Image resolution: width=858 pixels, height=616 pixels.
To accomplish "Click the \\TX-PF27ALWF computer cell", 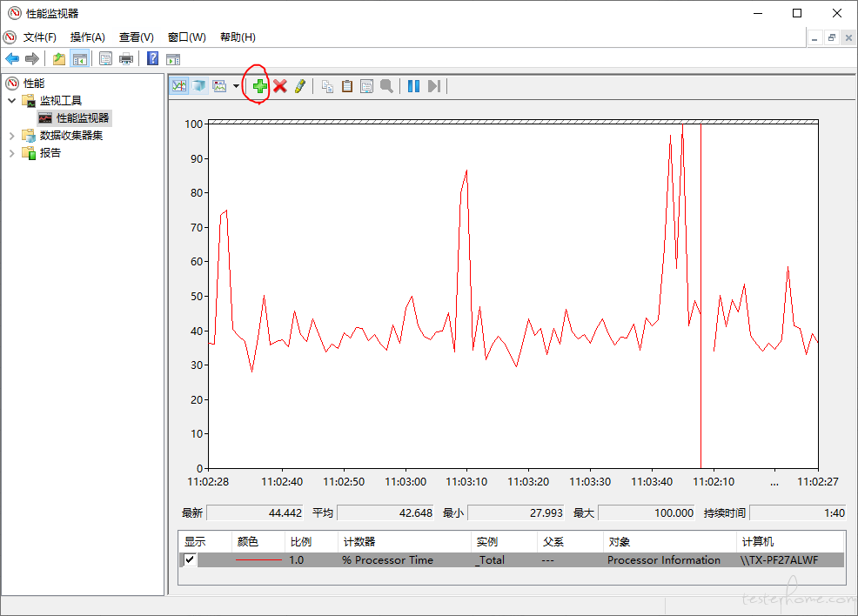I will 779,559.
